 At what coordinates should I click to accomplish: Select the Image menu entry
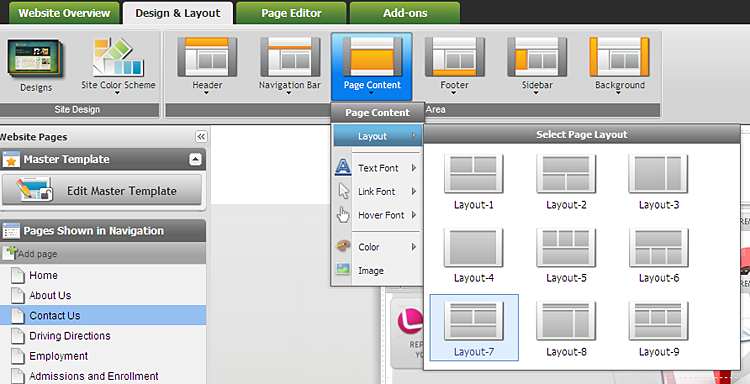tap(377, 270)
